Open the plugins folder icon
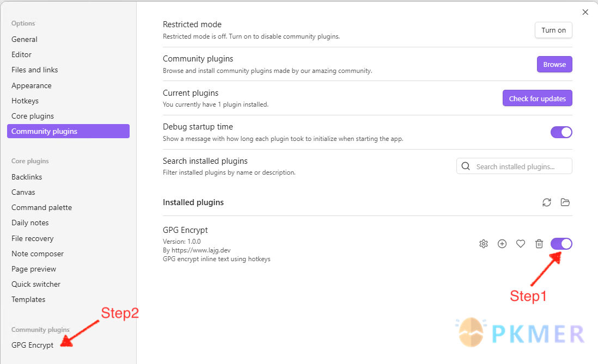 click(565, 202)
